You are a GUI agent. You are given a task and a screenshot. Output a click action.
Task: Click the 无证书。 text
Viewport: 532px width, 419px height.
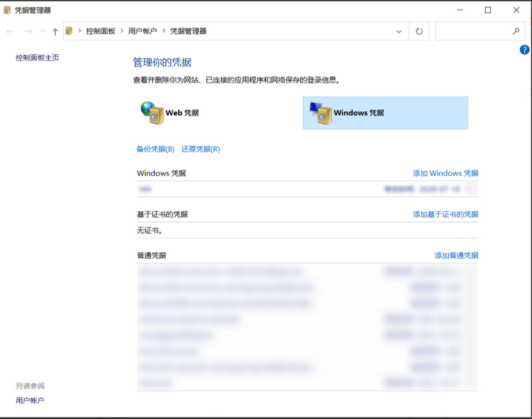(x=150, y=230)
